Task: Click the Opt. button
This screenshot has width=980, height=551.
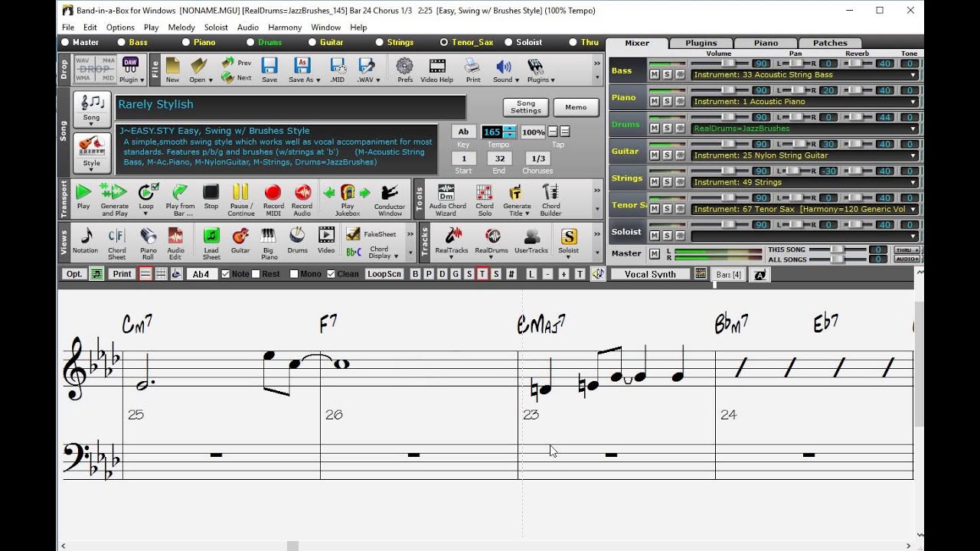Action: [74, 274]
